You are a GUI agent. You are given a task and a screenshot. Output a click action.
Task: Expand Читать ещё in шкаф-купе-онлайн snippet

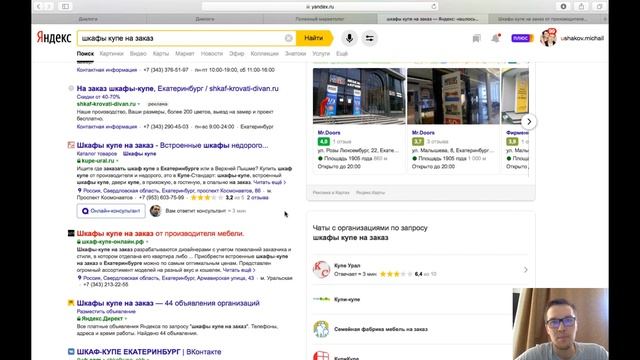(239, 270)
